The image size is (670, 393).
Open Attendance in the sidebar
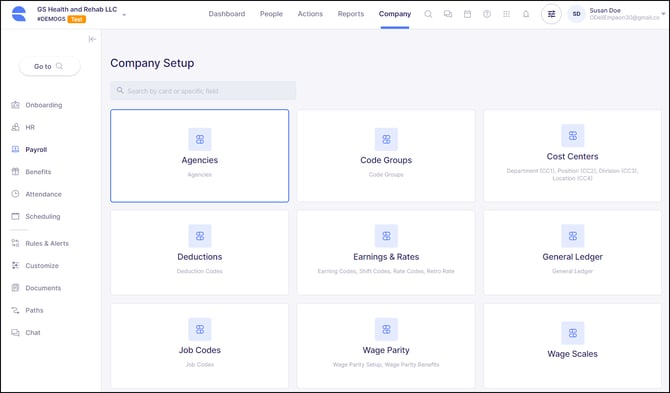pyautogui.click(x=44, y=194)
